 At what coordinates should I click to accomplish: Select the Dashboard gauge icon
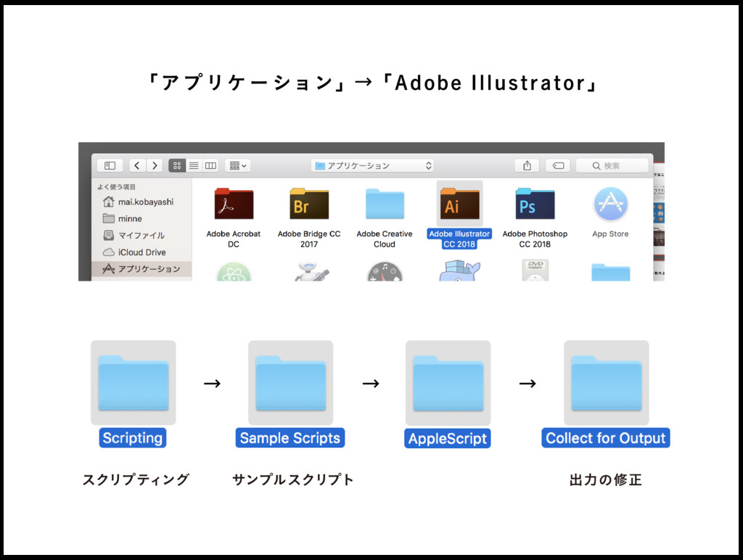[x=385, y=271]
